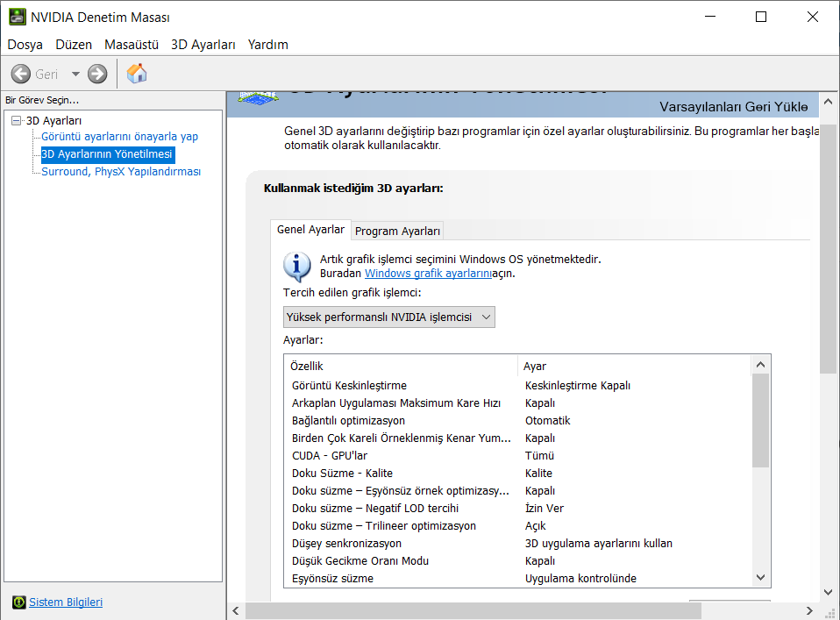Click the Otomatik setting value
The width and height of the screenshot is (840, 620).
[547, 421]
